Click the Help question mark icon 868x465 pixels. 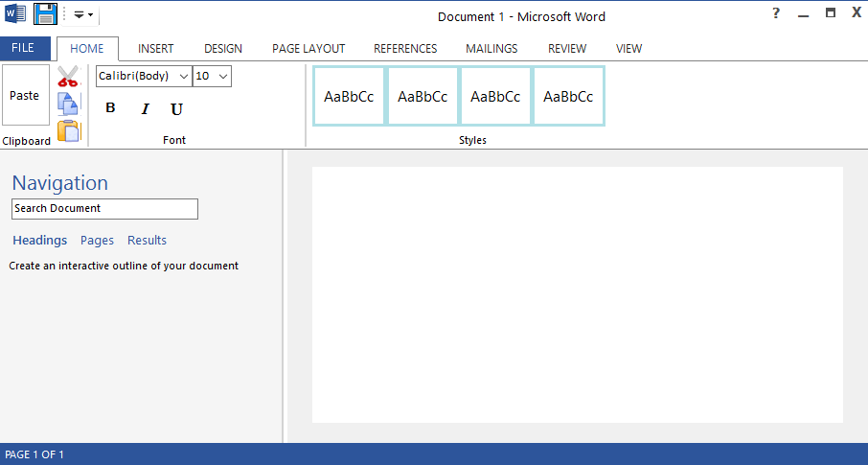coord(776,13)
